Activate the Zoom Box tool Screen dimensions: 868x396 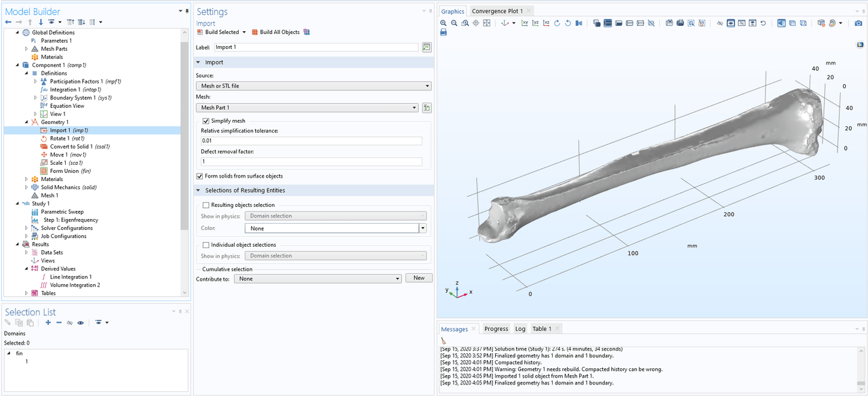pyautogui.click(x=465, y=23)
